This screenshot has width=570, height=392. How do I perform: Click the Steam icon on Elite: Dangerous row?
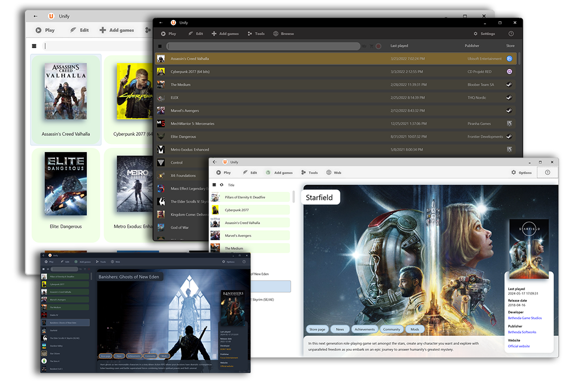pos(509,136)
